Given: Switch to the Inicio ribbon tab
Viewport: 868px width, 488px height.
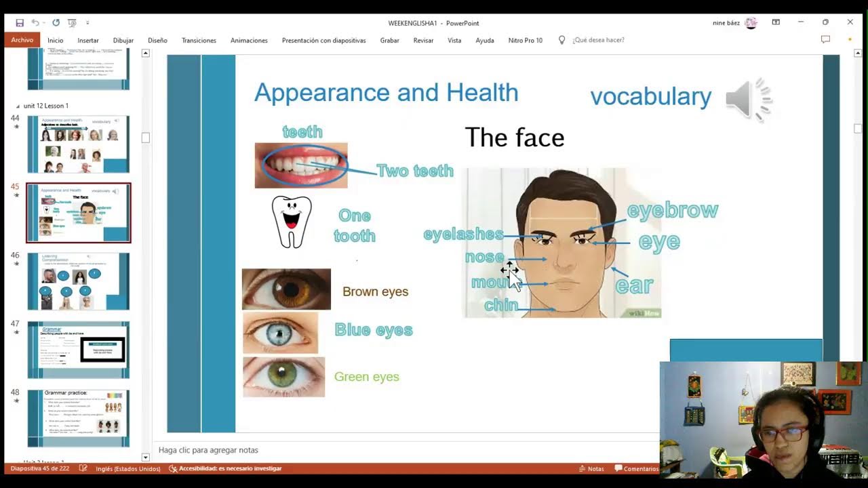Looking at the screenshot, I should [x=56, y=41].
